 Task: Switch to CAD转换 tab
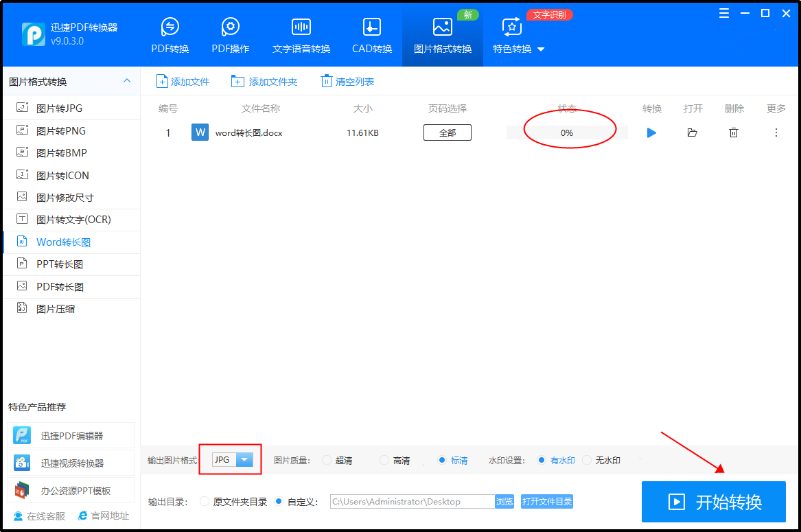pyautogui.click(x=372, y=35)
